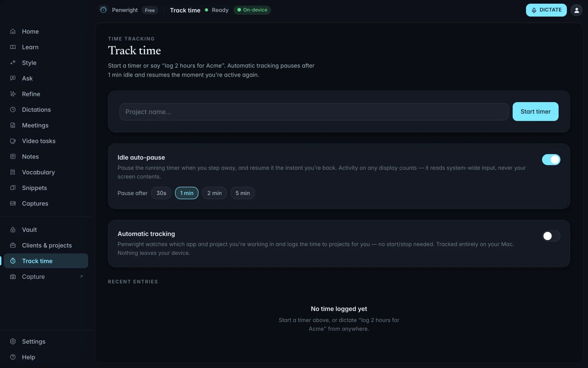Click the Free plan badge
588x368 pixels.
click(150, 10)
